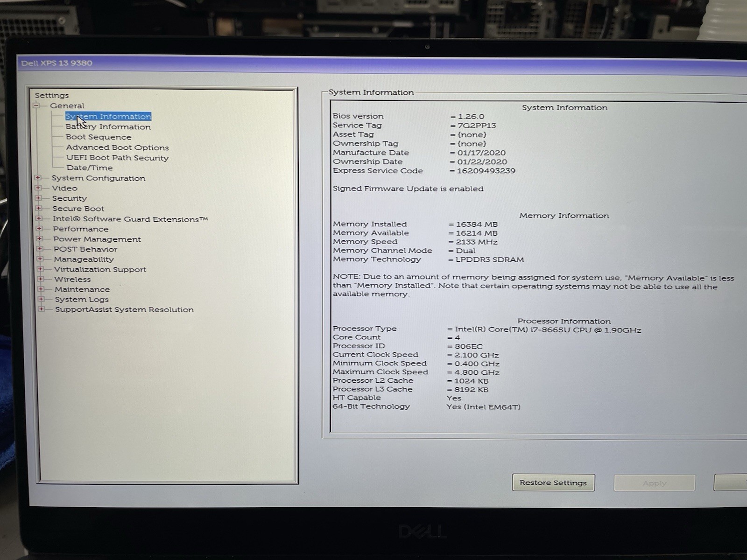Select the Virtualization Support label
This screenshot has height=560, width=747.
100,269
